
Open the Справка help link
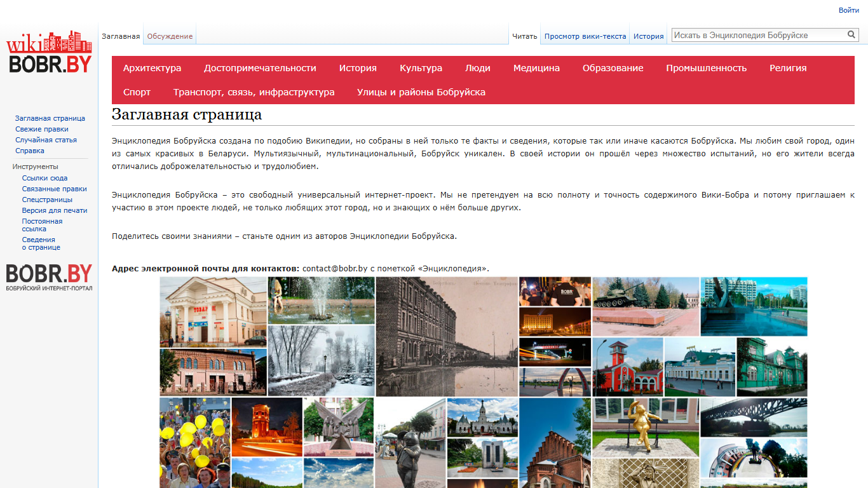[x=30, y=151]
